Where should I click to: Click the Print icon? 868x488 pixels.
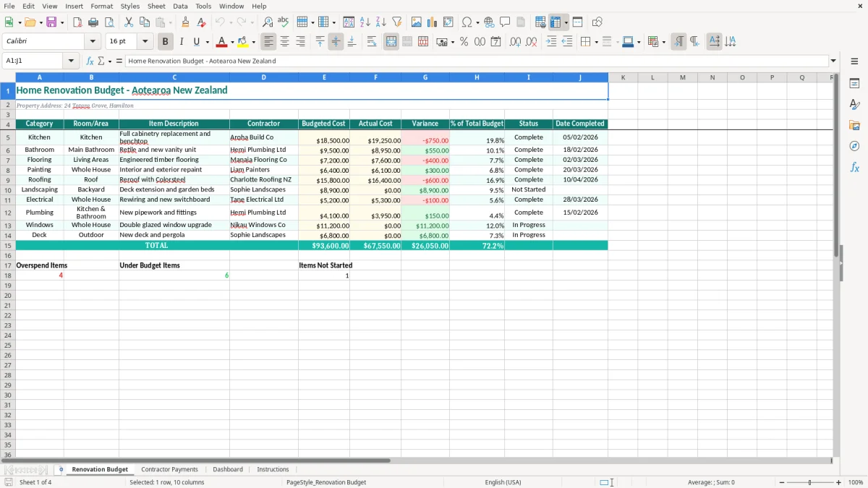point(93,22)
